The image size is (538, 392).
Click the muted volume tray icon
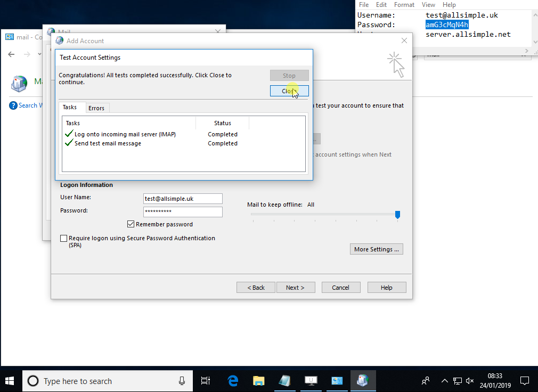(470, 381)
